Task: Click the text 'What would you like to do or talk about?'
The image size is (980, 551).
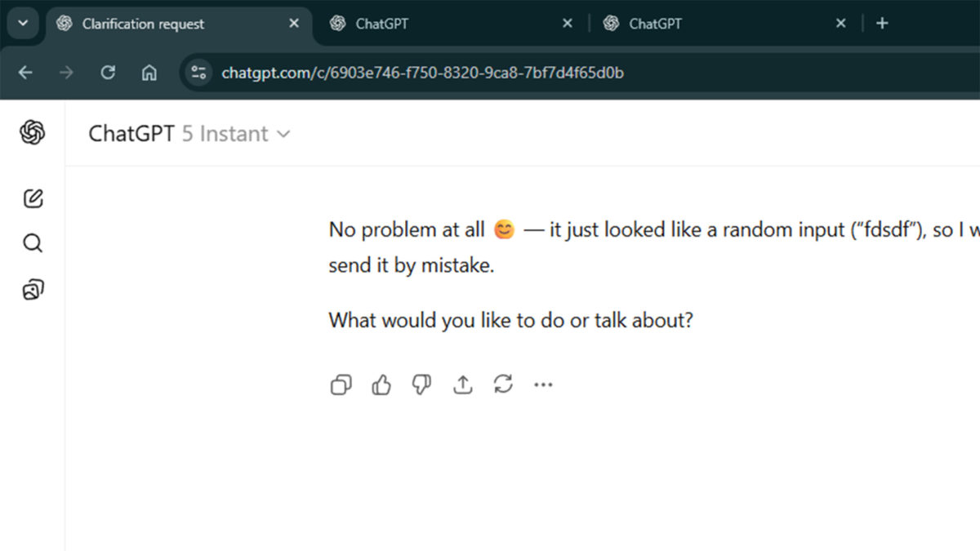Action: 511,320
